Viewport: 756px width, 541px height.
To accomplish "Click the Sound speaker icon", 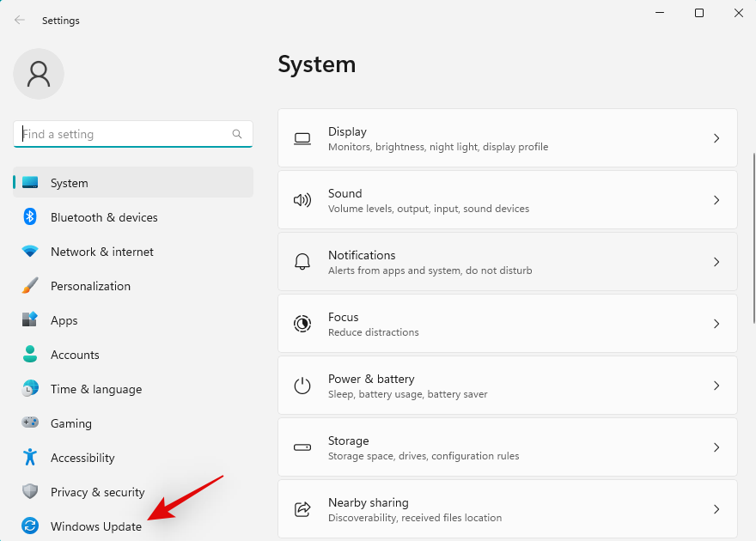I will click(302, 200).
